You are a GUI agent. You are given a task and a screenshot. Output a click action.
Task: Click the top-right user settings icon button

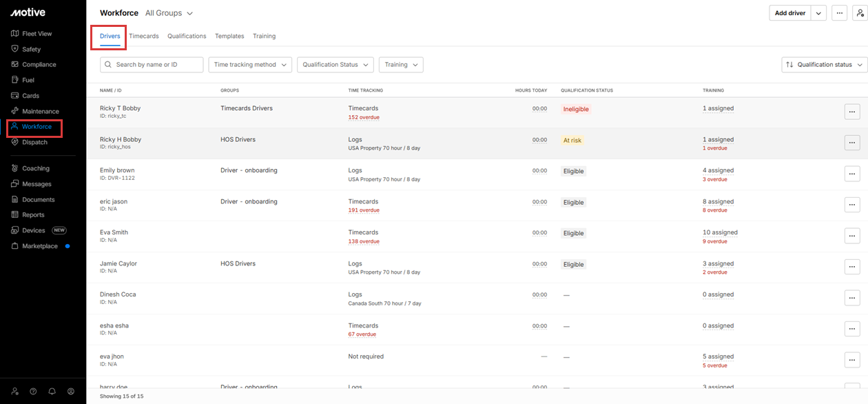pos(860,13)
